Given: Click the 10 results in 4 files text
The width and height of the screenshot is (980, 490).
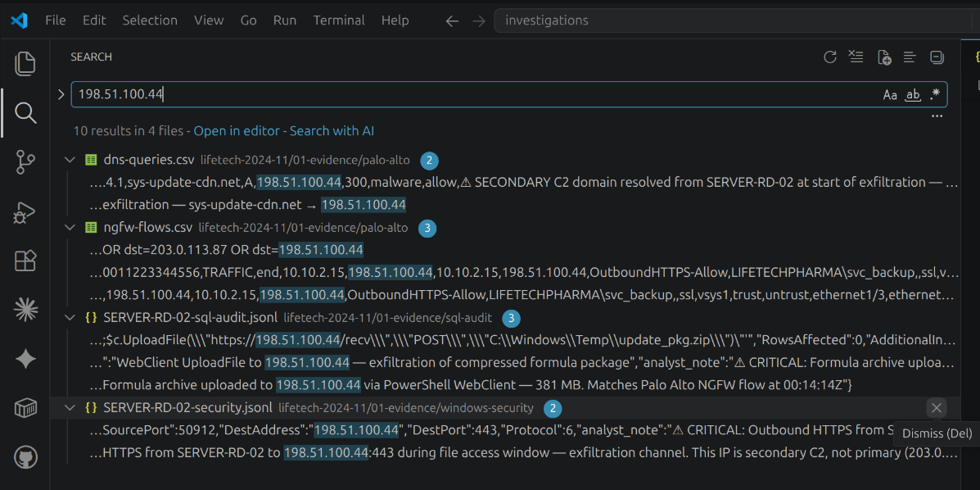Looking at the screenshot, I should click(x=128, y=131).
